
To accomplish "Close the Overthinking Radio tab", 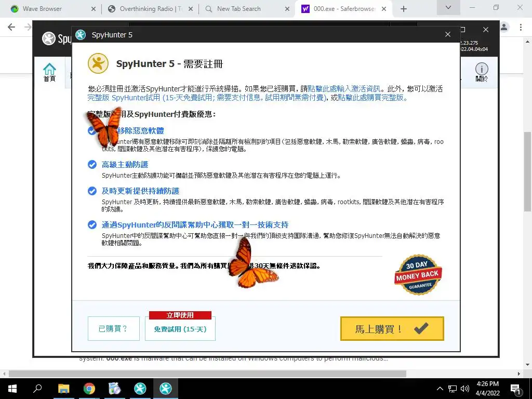I will pyautogui.click(x=191, y=9).
